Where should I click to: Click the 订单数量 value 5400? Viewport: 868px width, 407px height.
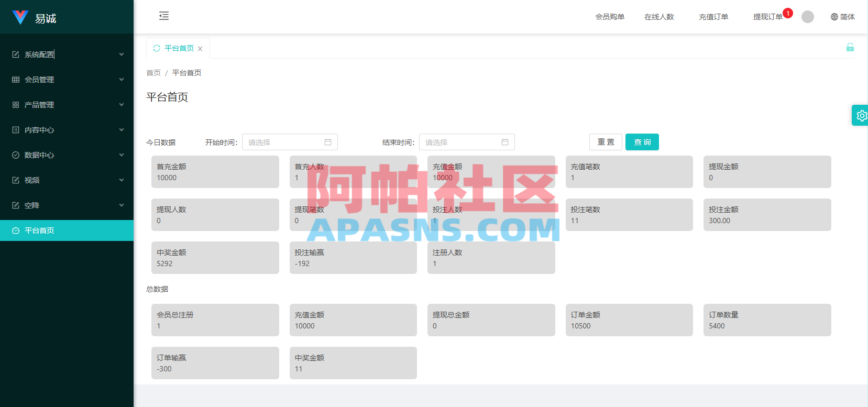pyautogui.click(x=717, y=326)
